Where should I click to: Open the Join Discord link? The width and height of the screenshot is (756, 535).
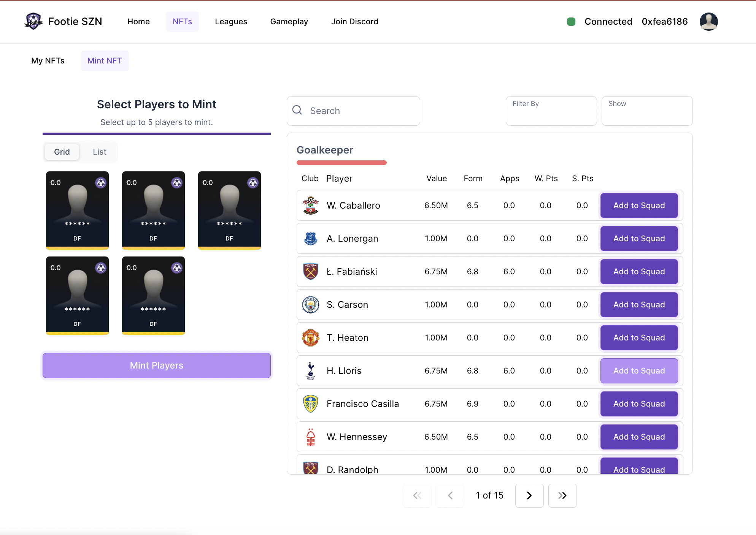point(354,22)
